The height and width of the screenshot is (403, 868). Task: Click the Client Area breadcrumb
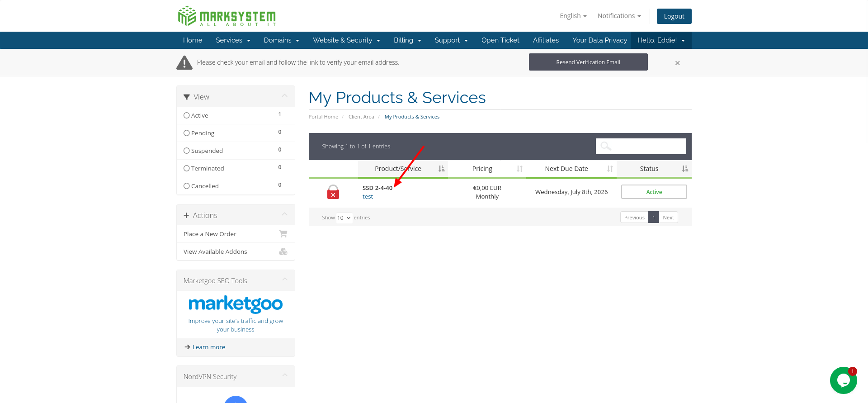click(x=361, y=117)
